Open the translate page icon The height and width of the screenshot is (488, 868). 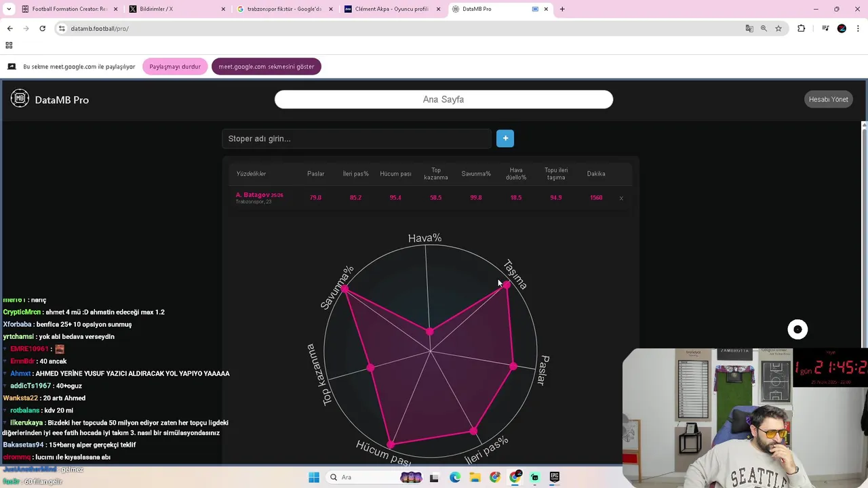coord(749,28)
